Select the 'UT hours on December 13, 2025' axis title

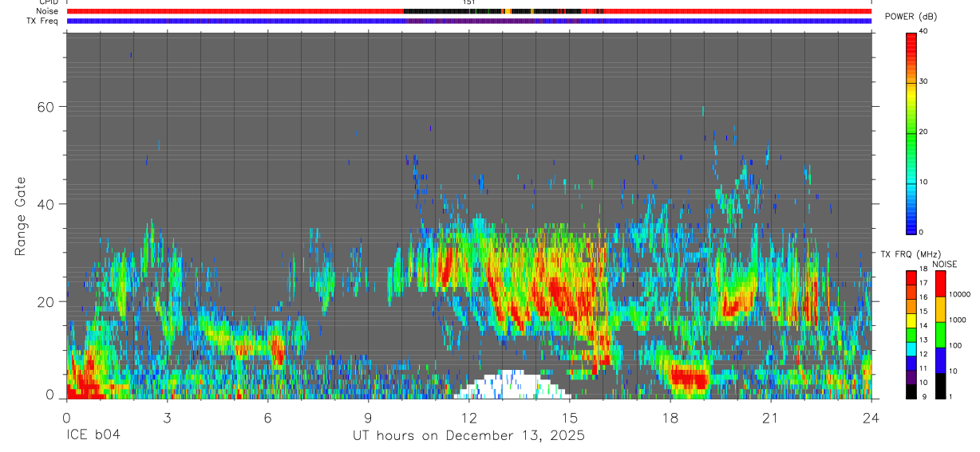[x=469, y=436]
